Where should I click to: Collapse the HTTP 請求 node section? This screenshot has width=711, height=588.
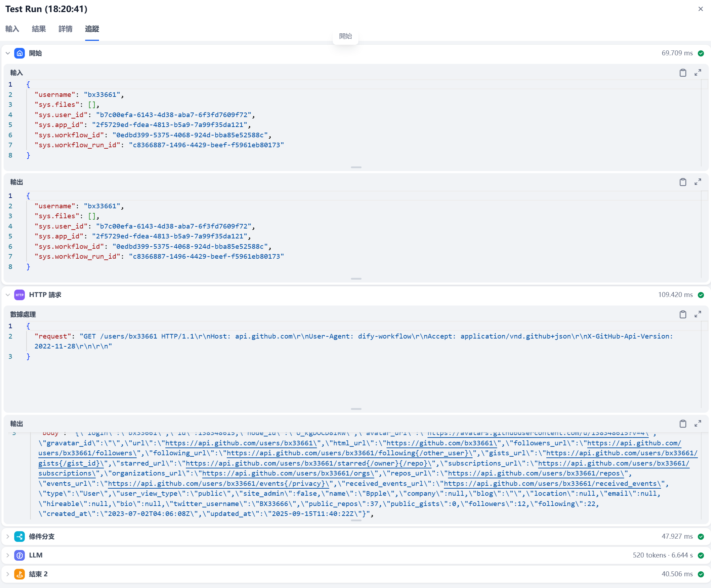coord(8,295)
